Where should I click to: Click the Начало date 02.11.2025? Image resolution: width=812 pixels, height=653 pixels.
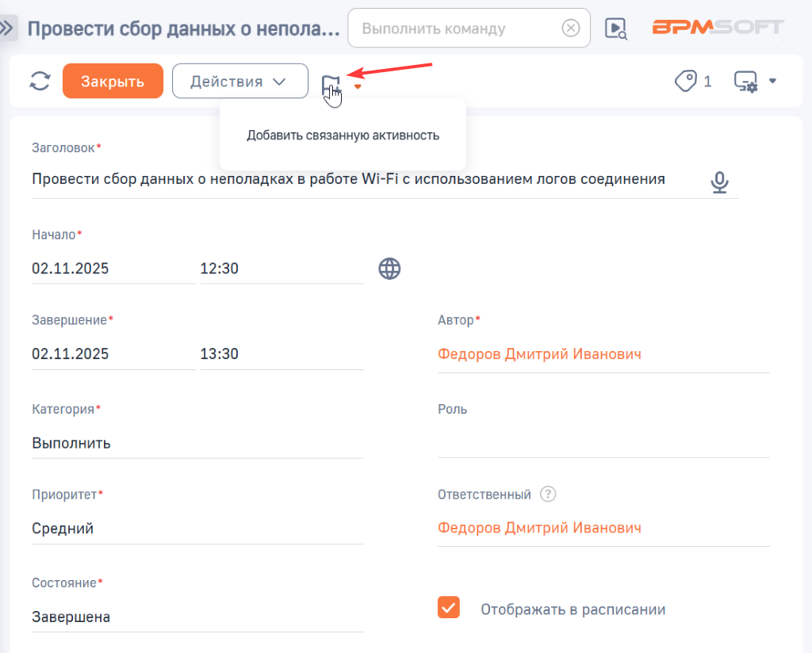coord(113,269)
